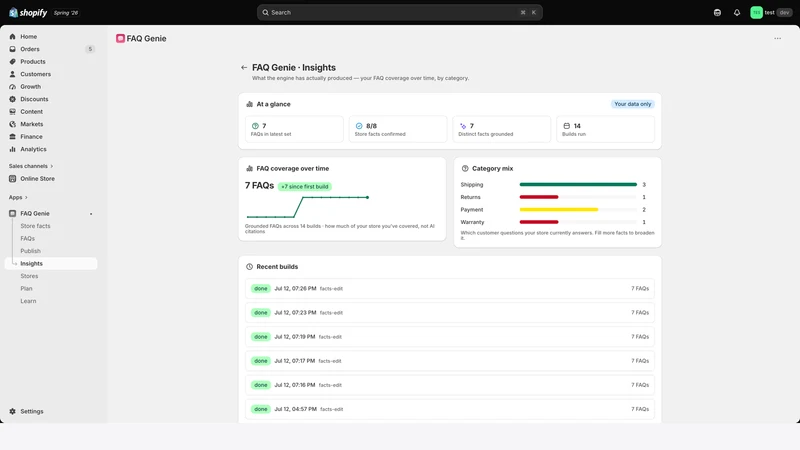Viewport: 800px width, 450px height.
Task: Click the Orders icon in sidebar
Action: coord(13,49)
